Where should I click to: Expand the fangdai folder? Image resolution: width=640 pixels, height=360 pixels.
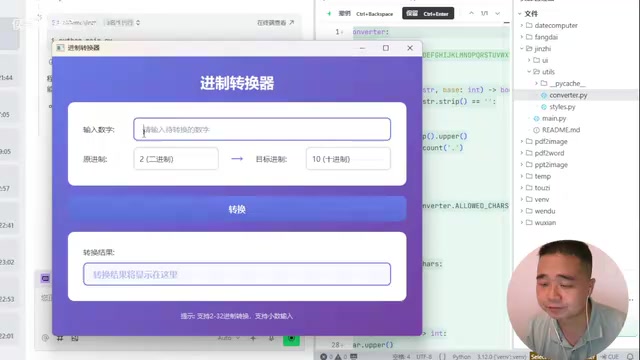[522, 37]
